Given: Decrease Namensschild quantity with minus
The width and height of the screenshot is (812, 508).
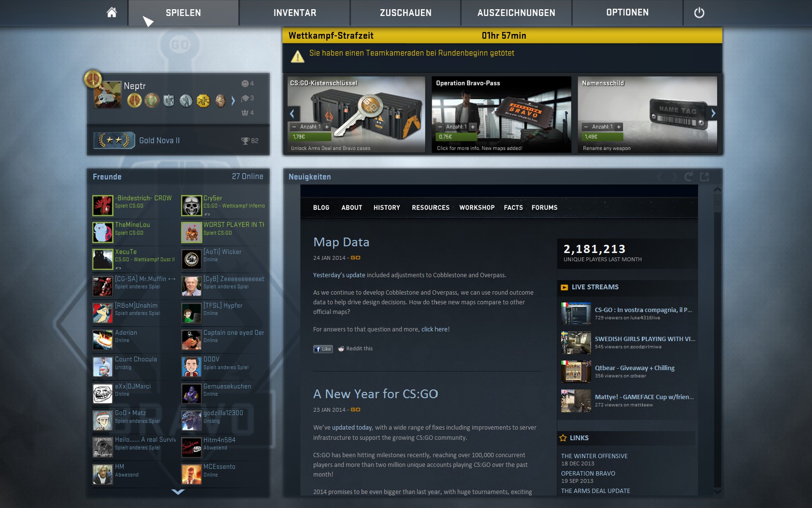Looking at the screenshot, I should click(586, 127).
